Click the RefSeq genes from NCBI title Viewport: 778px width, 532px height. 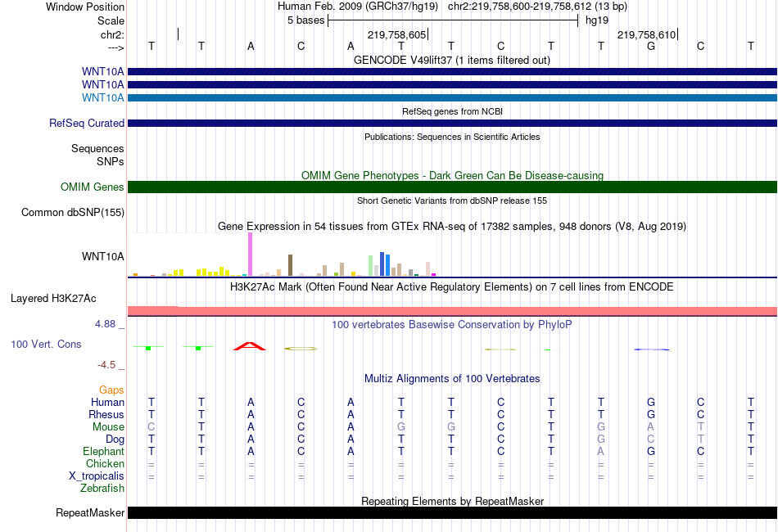point(452,111)
